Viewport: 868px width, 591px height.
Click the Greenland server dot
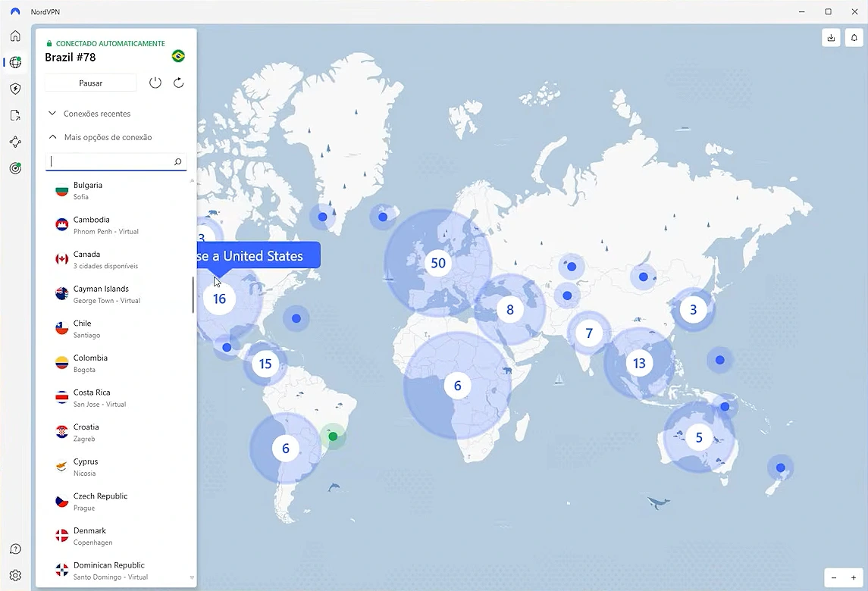pos(323,217)
